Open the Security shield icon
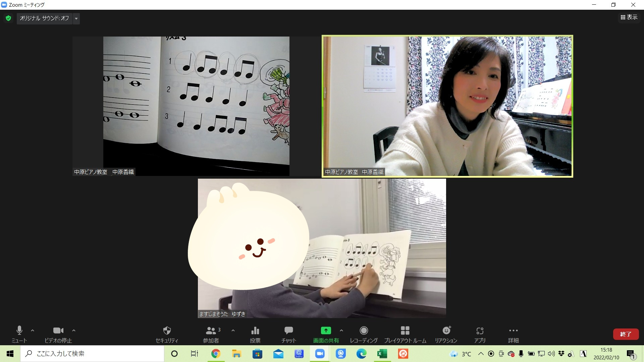The width and height of the screenshot is (644, 362). [x=167, y=331]
